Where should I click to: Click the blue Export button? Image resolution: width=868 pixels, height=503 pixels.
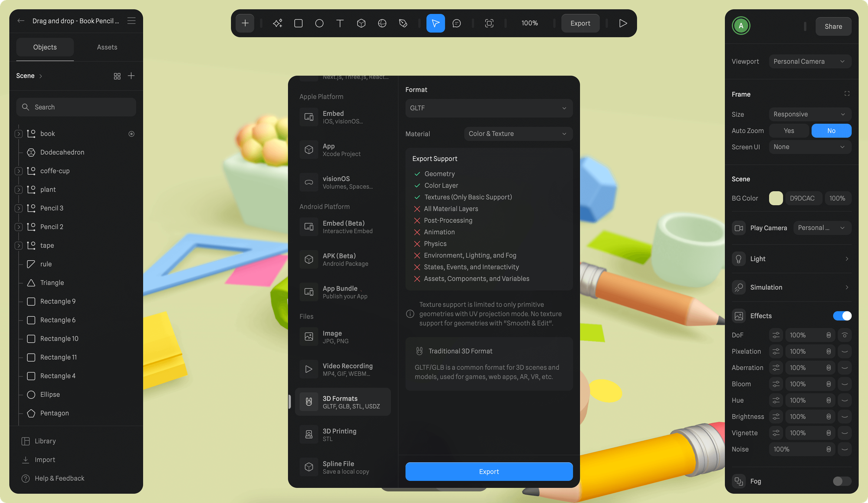[x=489, y=471]
